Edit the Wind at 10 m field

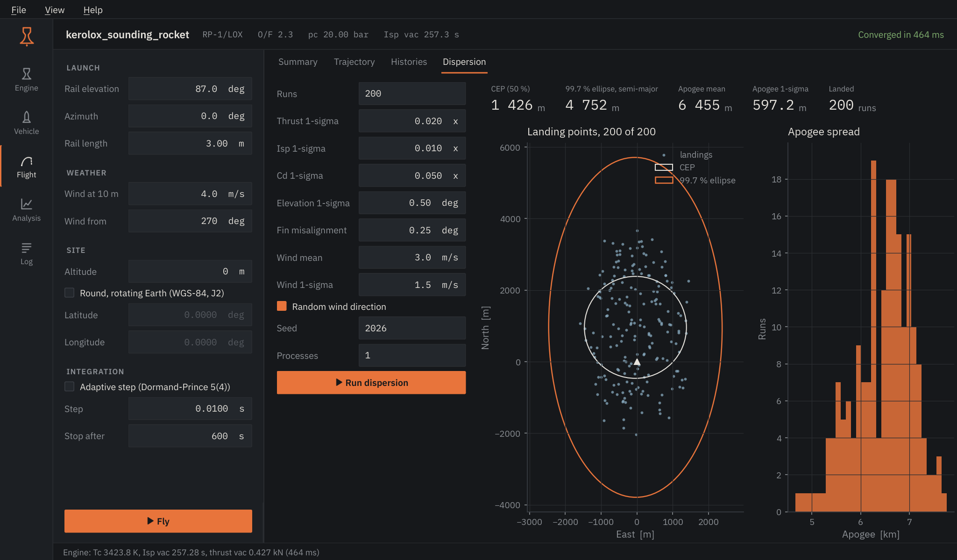pyautogui.click(x=190, y=194)
